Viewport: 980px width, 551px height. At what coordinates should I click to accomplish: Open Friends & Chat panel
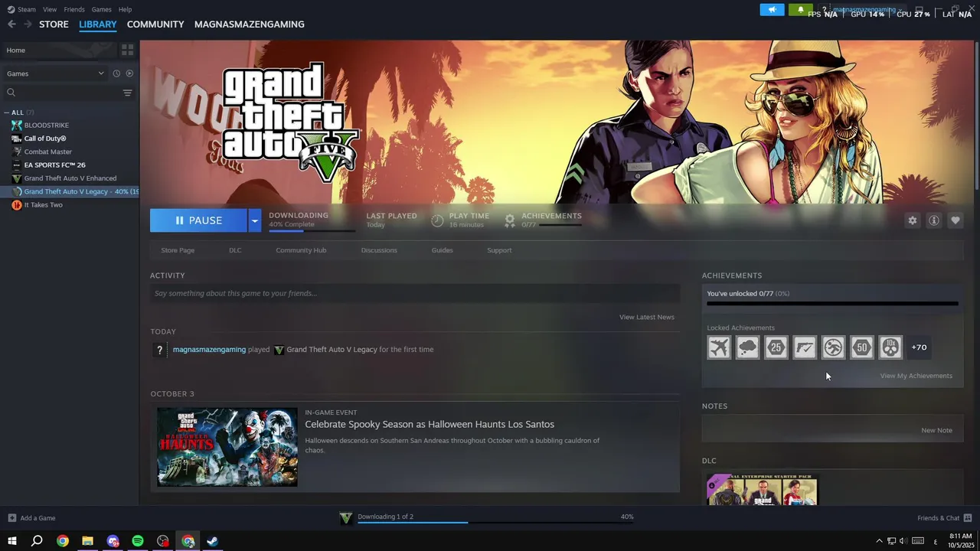click(944, 518)
